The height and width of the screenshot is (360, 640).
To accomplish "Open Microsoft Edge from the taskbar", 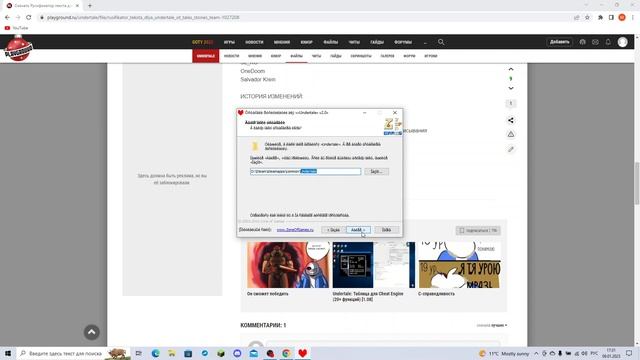I will [156, 353].
